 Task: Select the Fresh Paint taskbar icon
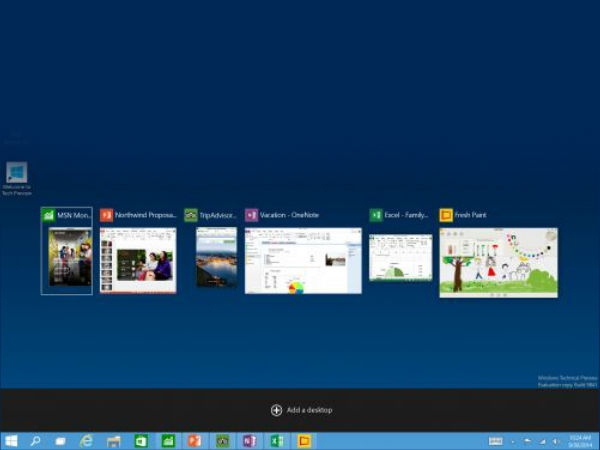[304, 441]
